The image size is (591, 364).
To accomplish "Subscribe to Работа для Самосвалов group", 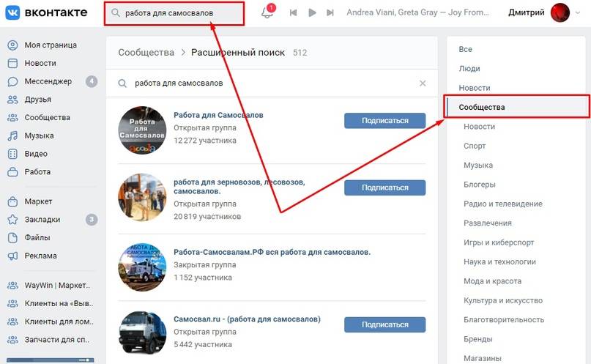I will [384, 121].
